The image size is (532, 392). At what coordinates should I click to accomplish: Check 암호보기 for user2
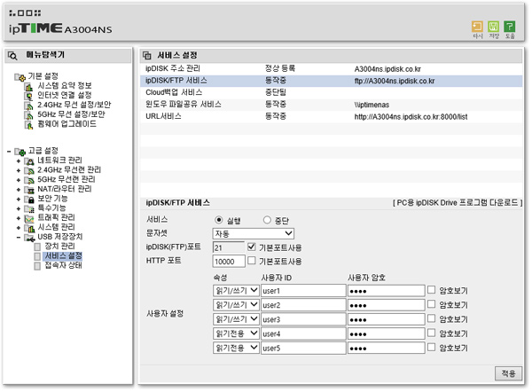(x=431, y=304)
